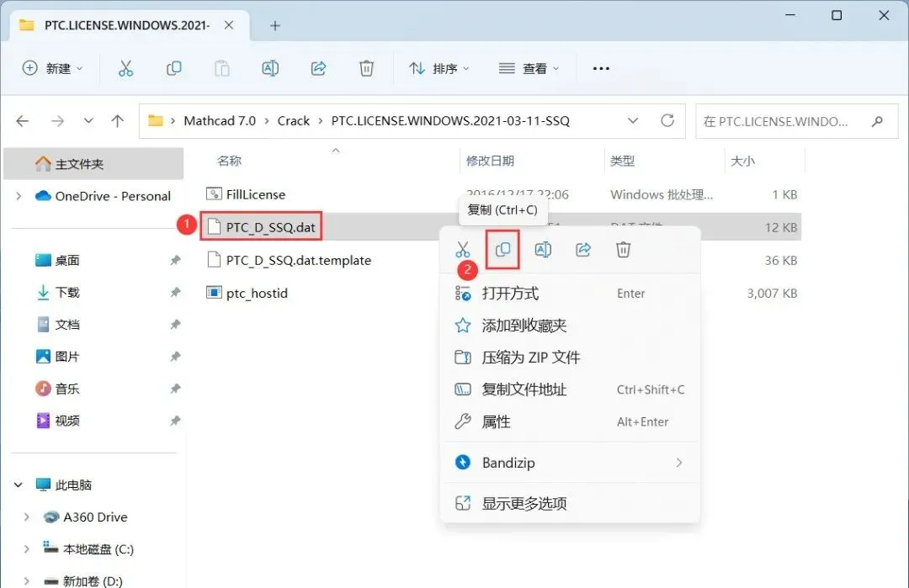Viewport: 909px width, 588px height.
Task: Go back with the left arrow
Action: [x=23, y=121]
